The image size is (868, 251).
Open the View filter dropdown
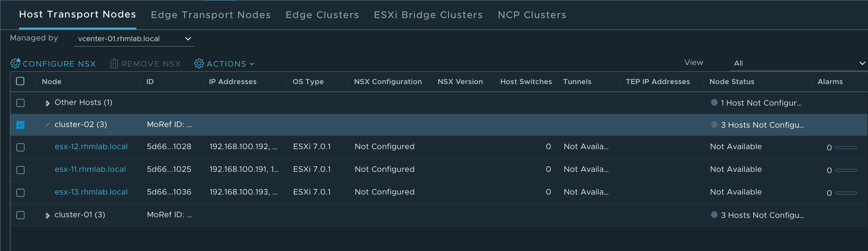pos(799,63)
